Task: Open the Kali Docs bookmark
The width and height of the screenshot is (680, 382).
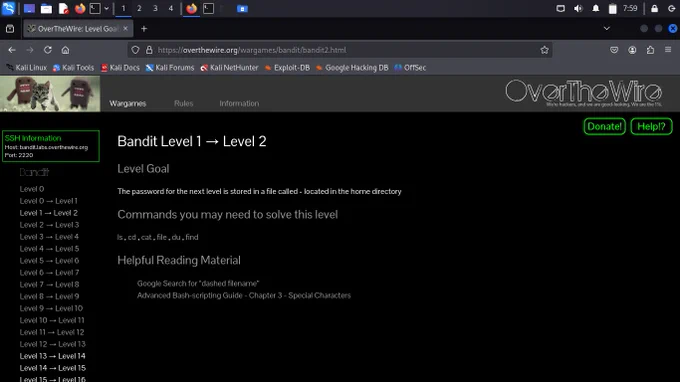Action: tap(120, 68)
